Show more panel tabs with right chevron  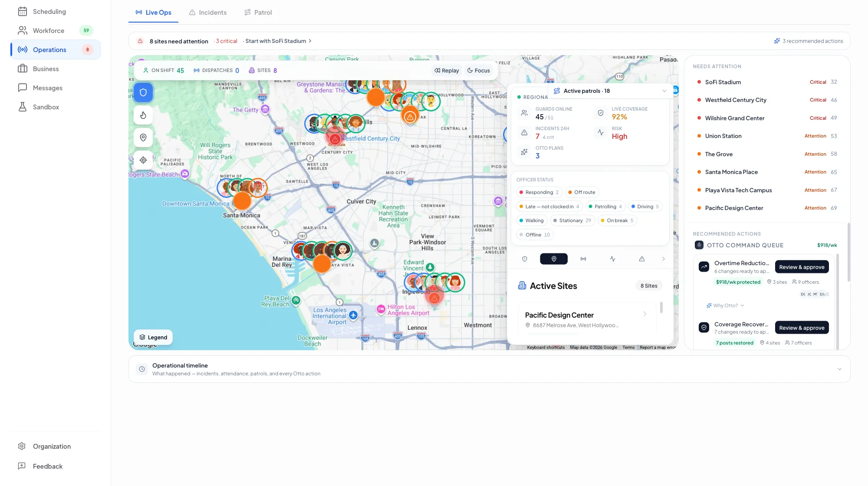click(x=663, y=259)
